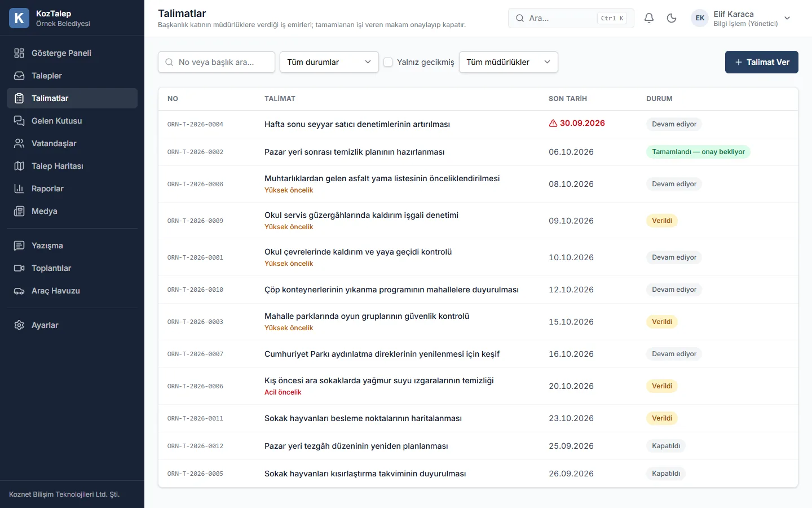812x508 pixels.
Task: Click the overdue warning icon beside 30.09.2026
Action: (x=553, y=123)
